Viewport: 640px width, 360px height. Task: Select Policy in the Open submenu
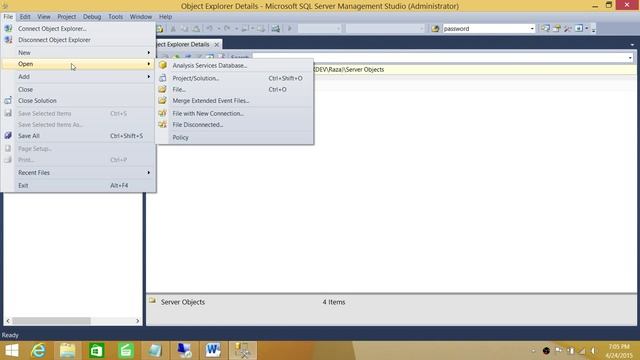235,138
